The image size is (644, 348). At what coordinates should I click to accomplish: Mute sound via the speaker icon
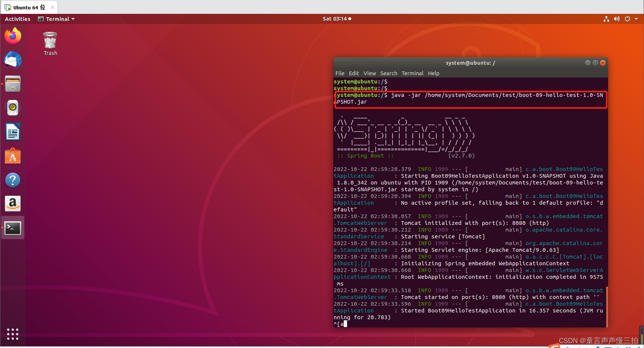coord(617,19)
